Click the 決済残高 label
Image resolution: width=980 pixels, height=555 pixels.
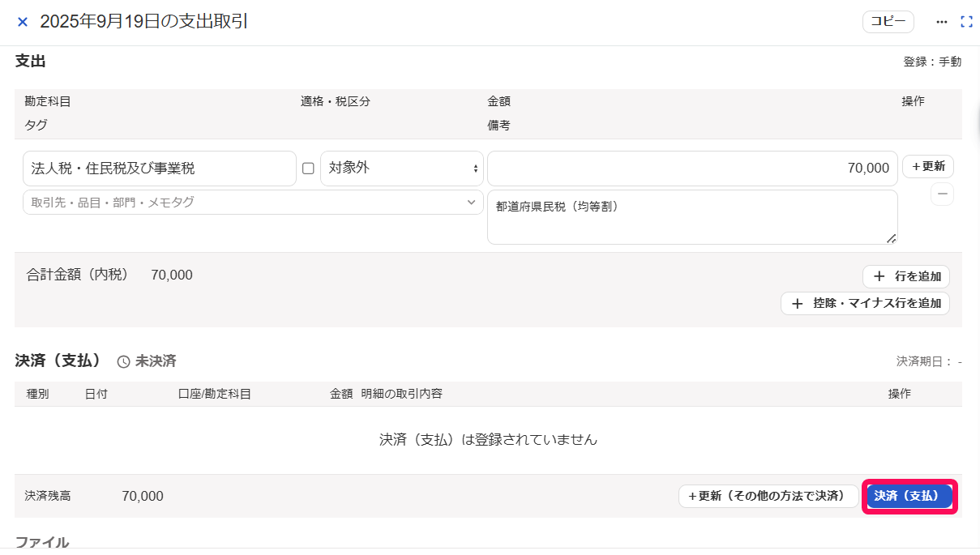48,496
